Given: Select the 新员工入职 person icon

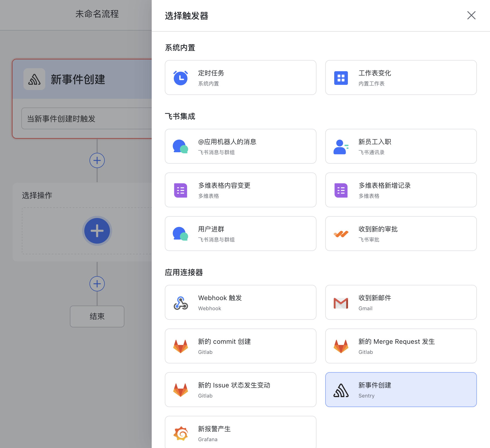Looking at the screenshot, I should [x=340, y=146].
